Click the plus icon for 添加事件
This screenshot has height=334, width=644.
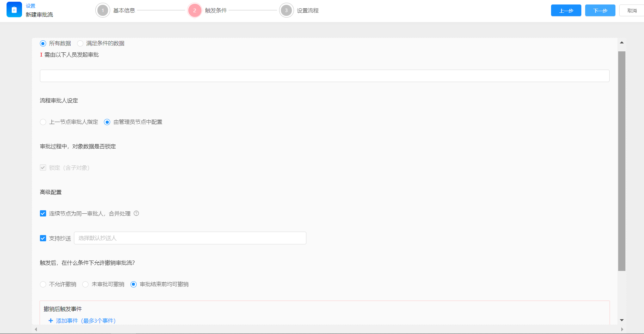point(51,321)
